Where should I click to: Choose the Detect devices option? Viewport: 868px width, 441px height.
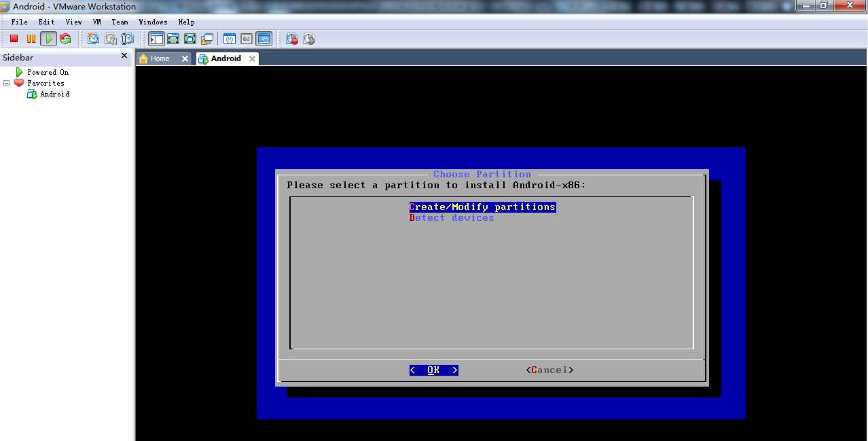452,217
